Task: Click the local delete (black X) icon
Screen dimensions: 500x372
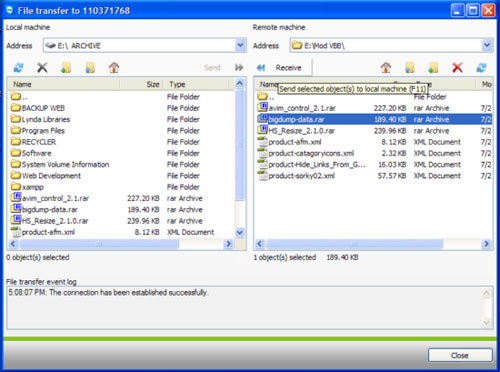Action: coord(42,68)
